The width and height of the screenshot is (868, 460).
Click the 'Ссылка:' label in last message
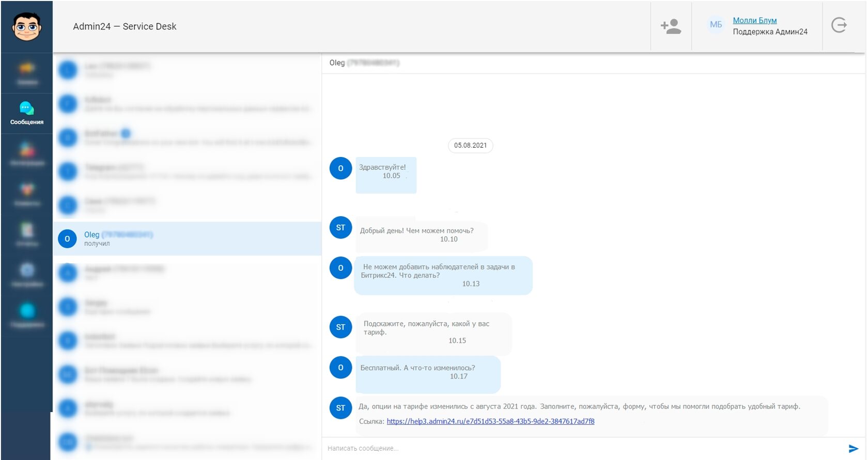point(371,421)
